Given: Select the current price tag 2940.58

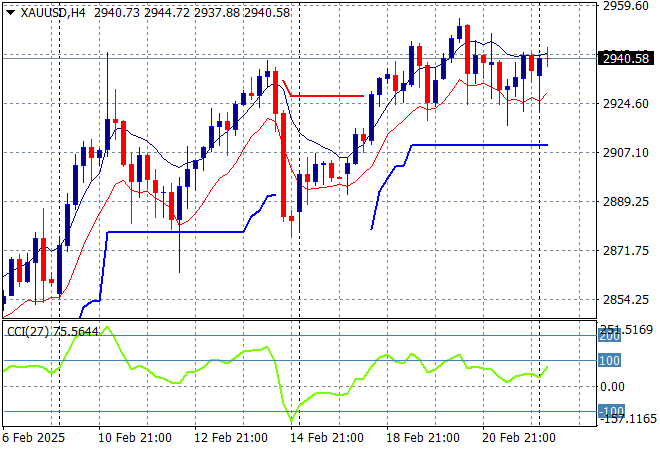Looking at the screenshot, I should [x=626, y=59].
